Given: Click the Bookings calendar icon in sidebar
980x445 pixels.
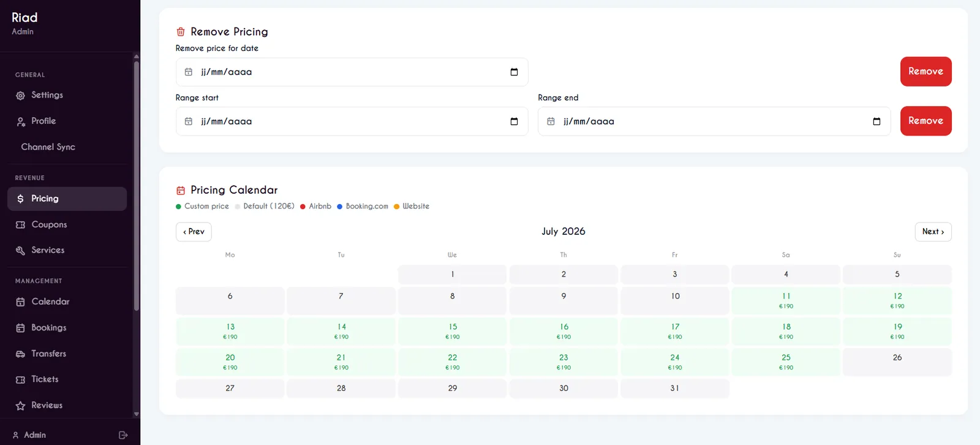Looking at the screenshot, I should [20, 328].
